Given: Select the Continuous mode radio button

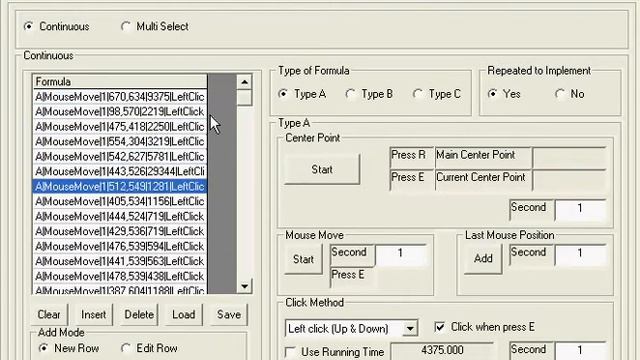Looking at the screenshot, I should (x=29, y=27).
